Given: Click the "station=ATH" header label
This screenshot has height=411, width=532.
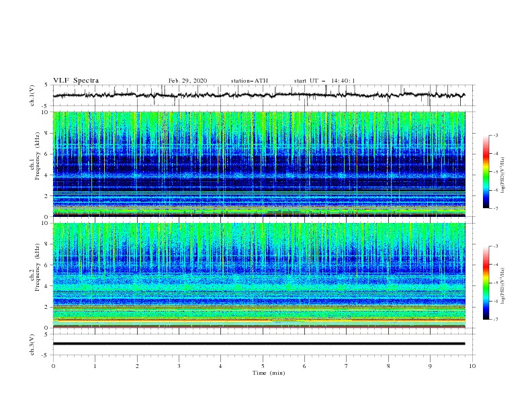Looking at the screenshot, I should (249, 81).
